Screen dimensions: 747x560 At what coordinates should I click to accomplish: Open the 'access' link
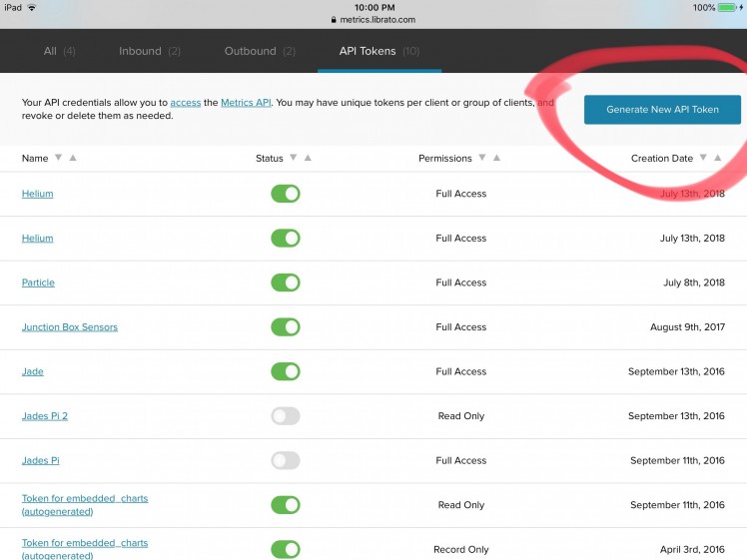pos(186,103)
